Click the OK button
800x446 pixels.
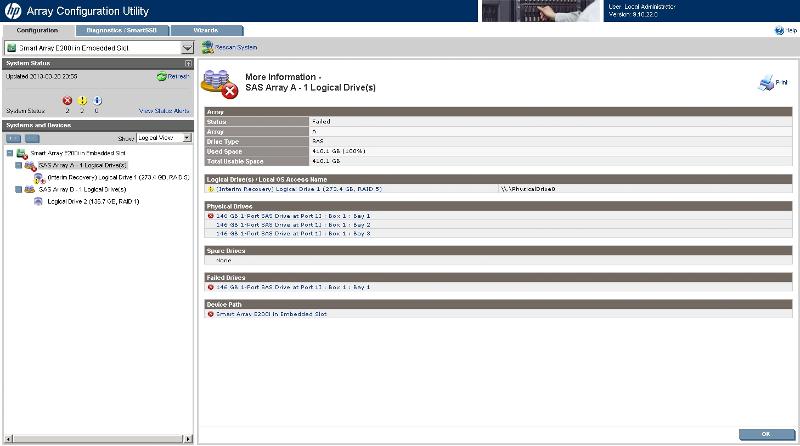765,434
